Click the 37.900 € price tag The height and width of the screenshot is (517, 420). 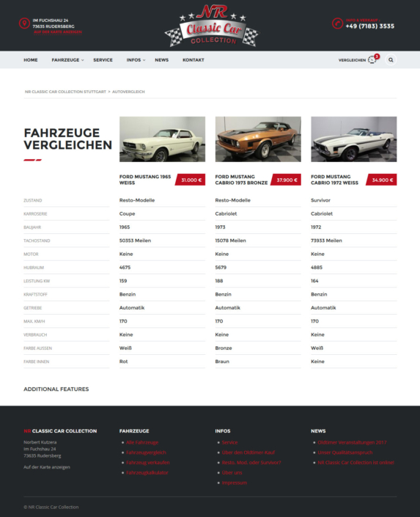pos(286,180)
